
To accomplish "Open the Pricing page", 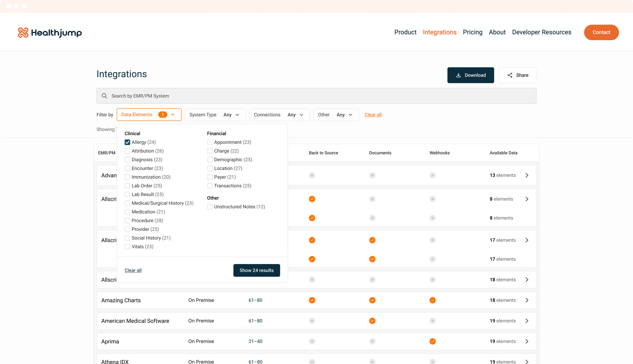I will coord(472,32).
